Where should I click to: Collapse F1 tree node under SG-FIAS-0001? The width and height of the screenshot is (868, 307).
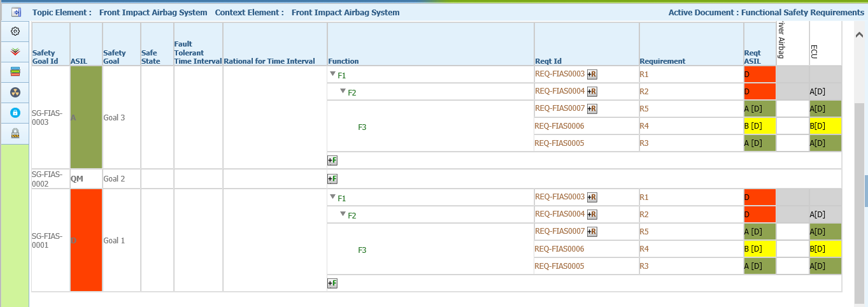(x=332, y=197)
